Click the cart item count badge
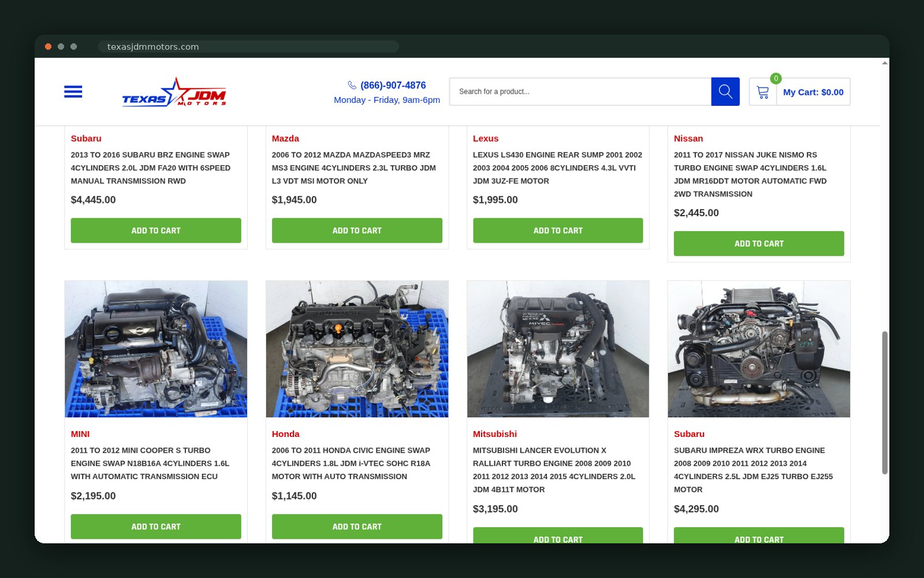Screen dimensions: 924x578 click(776, 78)
